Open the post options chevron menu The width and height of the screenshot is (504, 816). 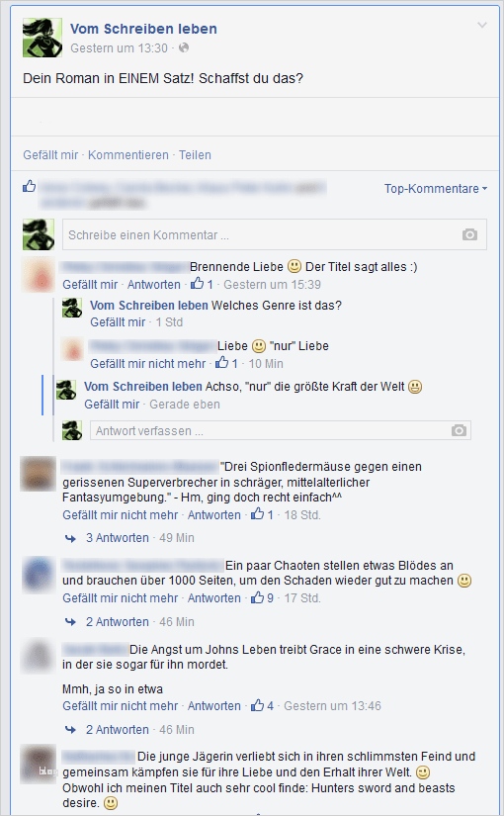coord(481,25)
